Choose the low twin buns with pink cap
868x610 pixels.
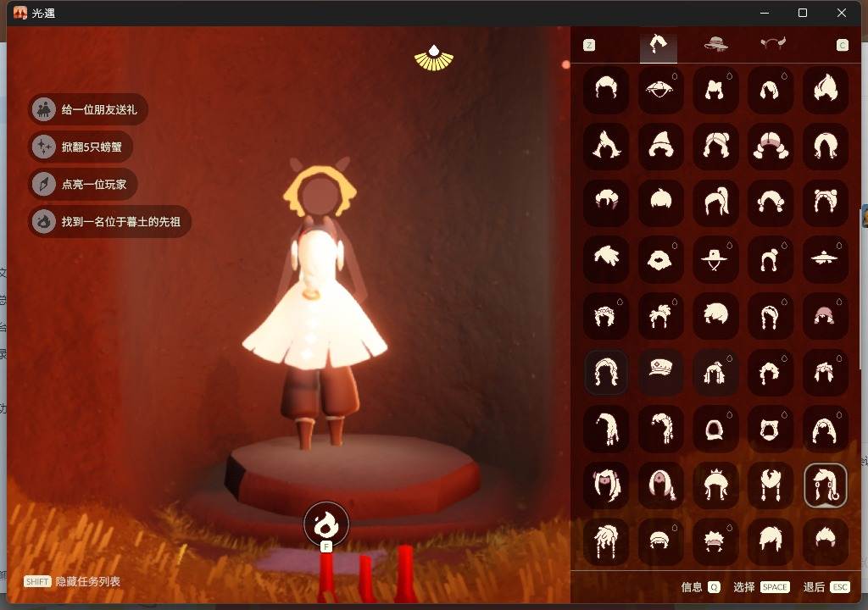click(770, 146)
